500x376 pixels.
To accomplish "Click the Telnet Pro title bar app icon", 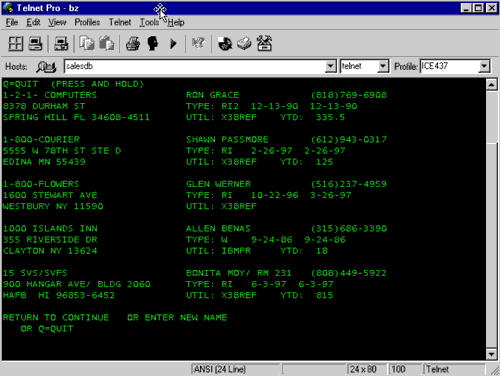I will 8,8.
